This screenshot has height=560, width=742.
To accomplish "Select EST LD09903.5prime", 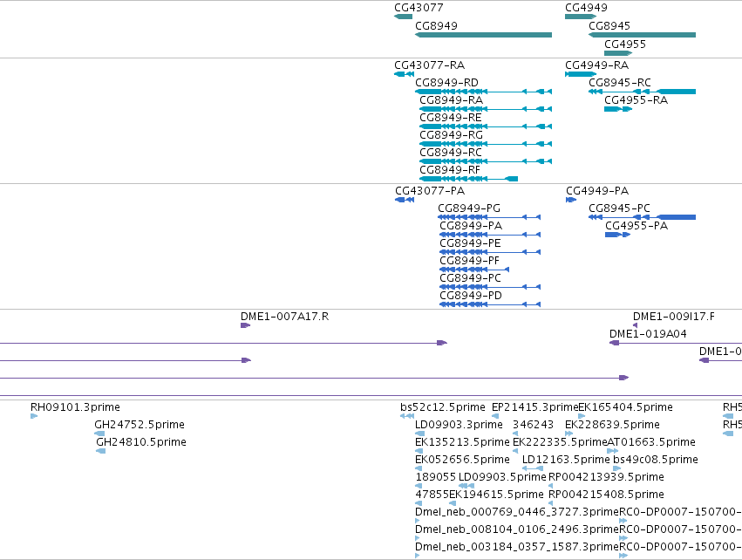I will [x=466, y=487].
